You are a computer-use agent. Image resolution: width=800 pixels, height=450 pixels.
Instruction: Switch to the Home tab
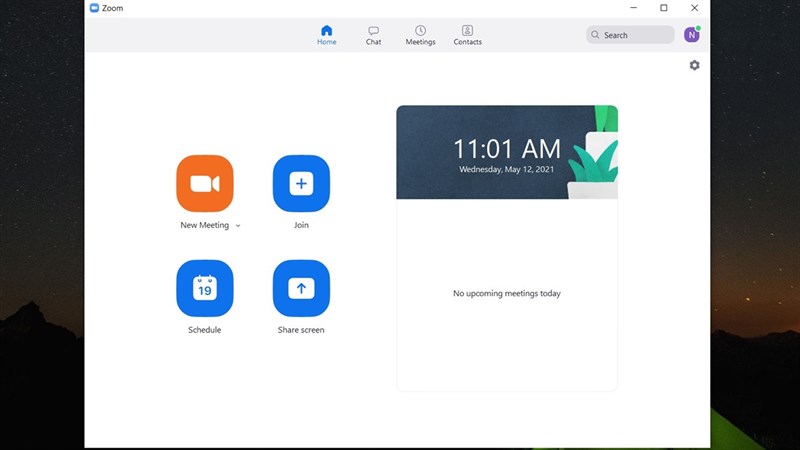[327, 35]
